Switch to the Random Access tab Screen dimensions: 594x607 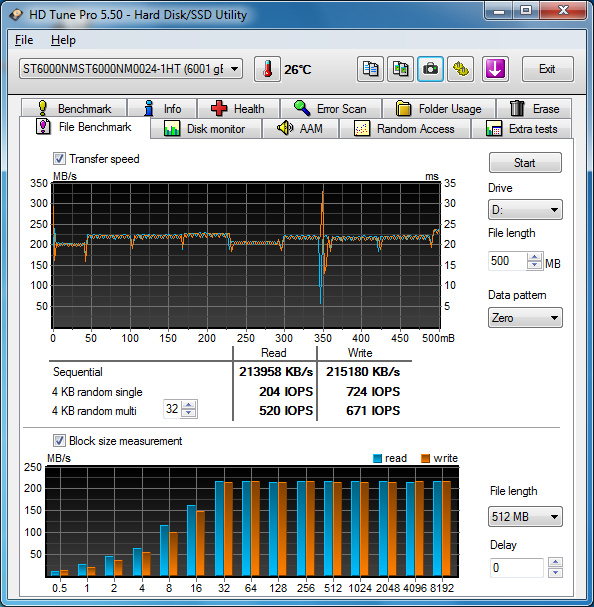point(404,129)
